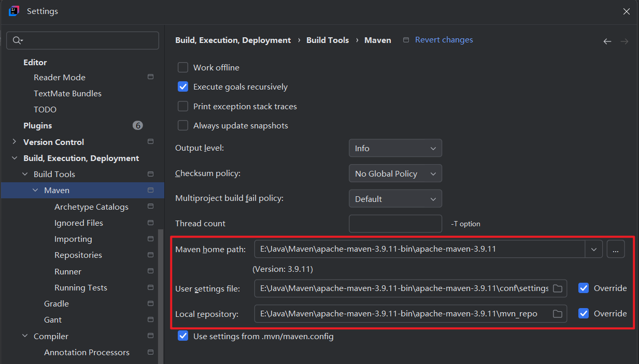639x364 pixels.
Task: Click the Thread count input field
Action: 395,224
